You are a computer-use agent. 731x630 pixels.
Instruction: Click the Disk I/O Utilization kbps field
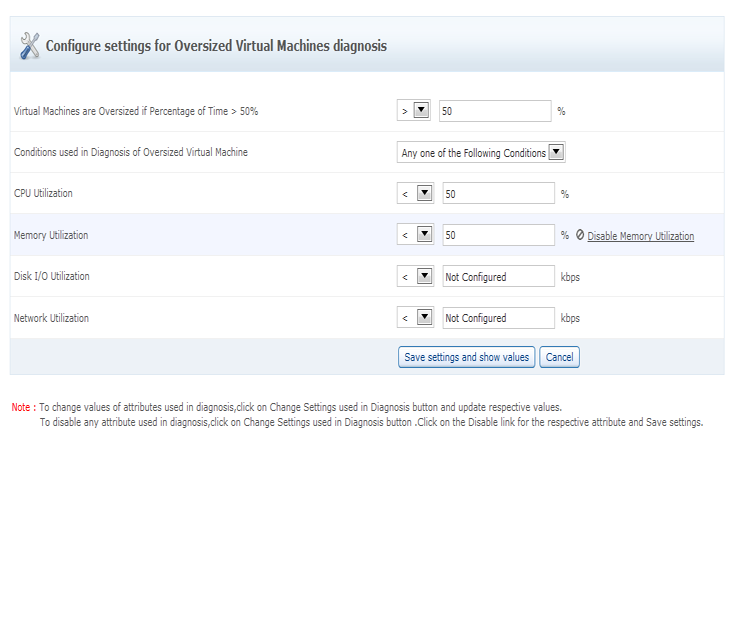pyautogui.click(x=498, y=276)
